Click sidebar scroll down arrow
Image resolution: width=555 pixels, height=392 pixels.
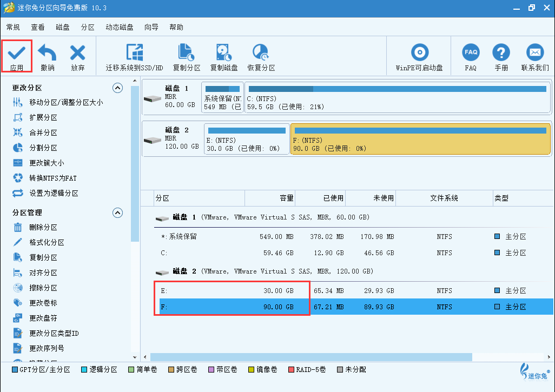point(135,357)
